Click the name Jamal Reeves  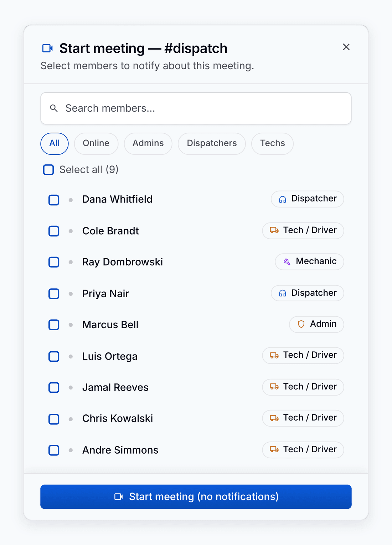pos(115,387)
